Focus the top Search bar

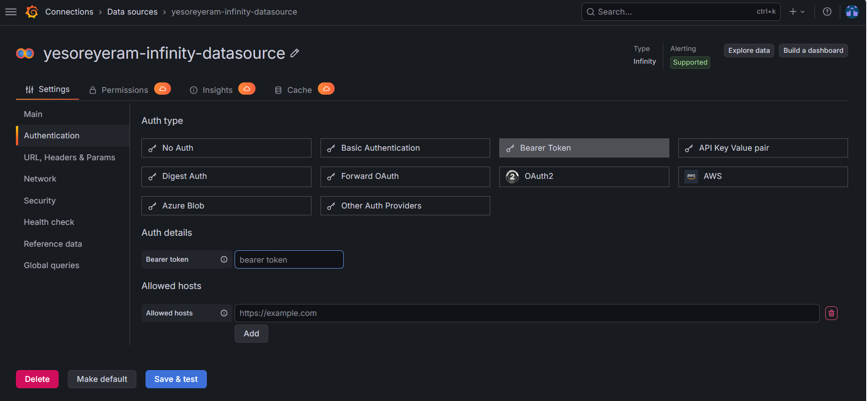point(681,12)
